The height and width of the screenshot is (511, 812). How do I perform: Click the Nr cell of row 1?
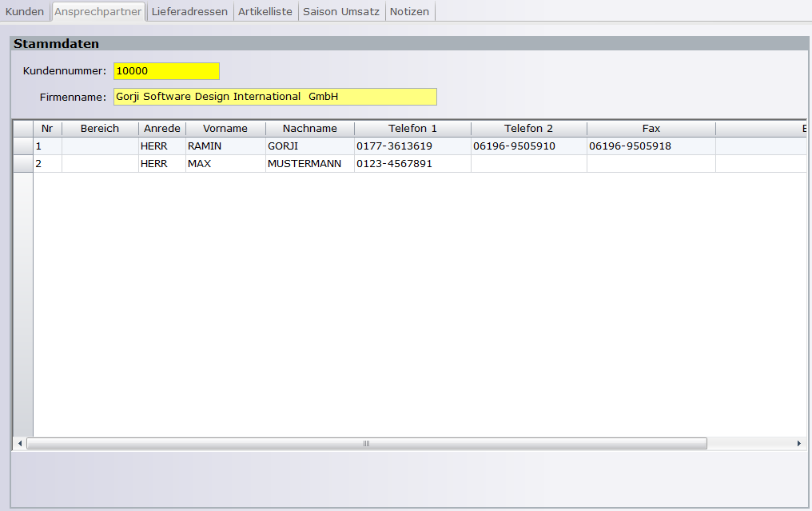tap(48, 146)
